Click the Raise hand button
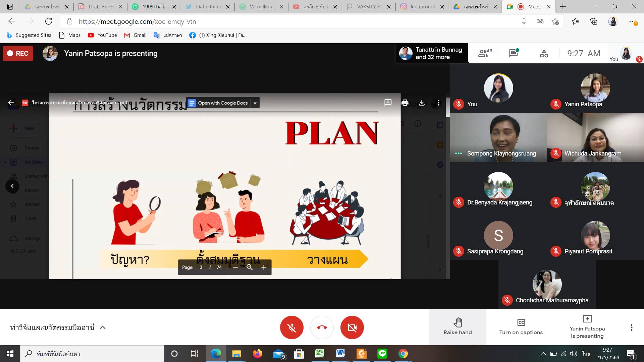Image resolution: width=644 pixels, height=362 pixels. pos(458,327)
